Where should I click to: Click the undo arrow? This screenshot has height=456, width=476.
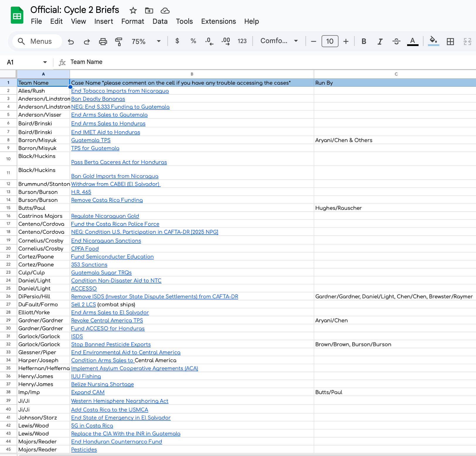pyautogui.click(x=71, y=42)
